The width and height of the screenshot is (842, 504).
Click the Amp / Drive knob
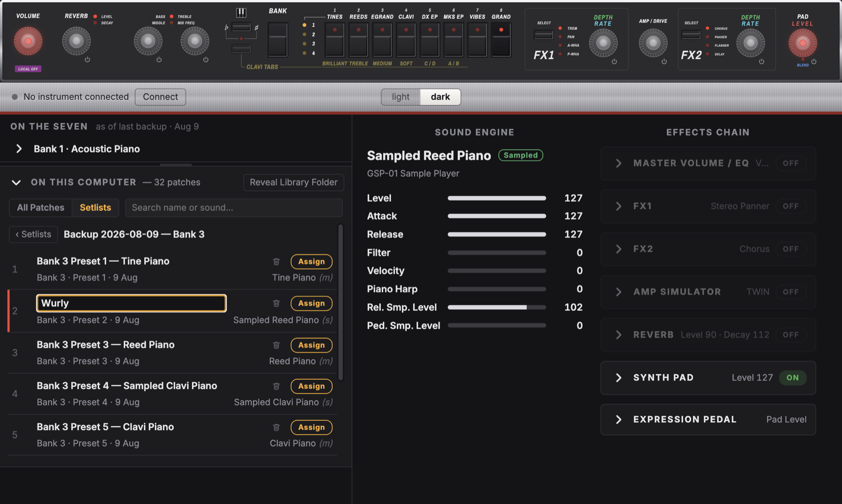(x=653, y=43)
